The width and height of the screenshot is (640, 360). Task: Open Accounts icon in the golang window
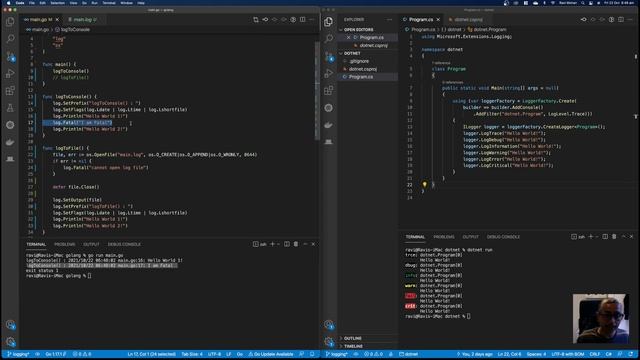(x=10, y=324)
